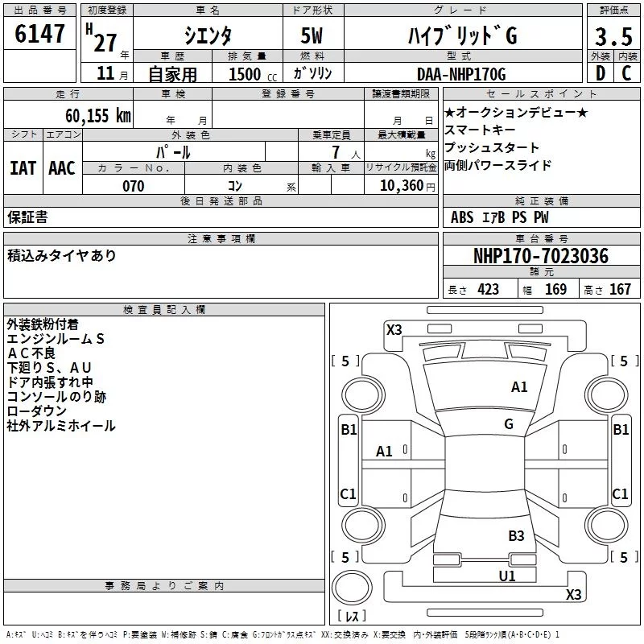Select the color number 070
The image size is (644, 644).
click(x=134, y=186)
